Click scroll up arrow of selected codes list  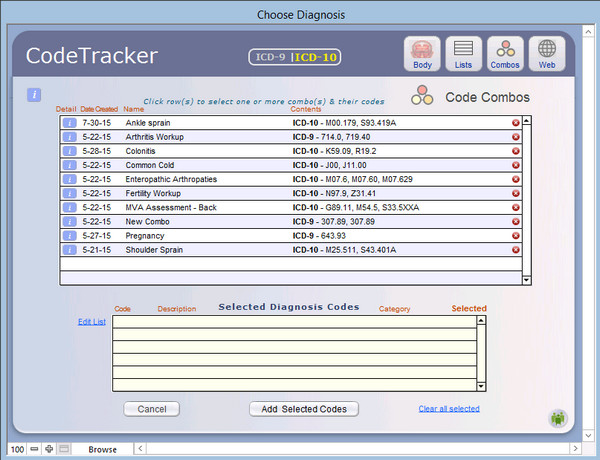pos(481,320)
